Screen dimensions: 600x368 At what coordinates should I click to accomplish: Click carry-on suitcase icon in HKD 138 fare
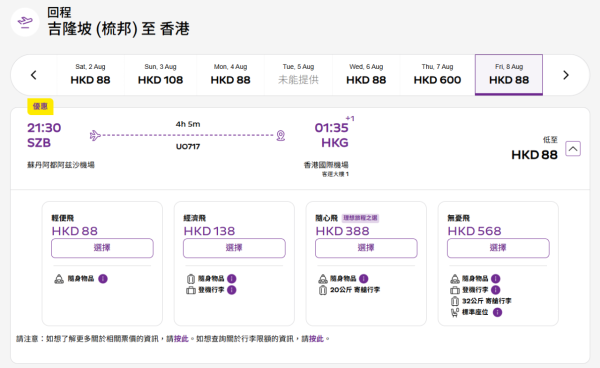coord(191,290)
